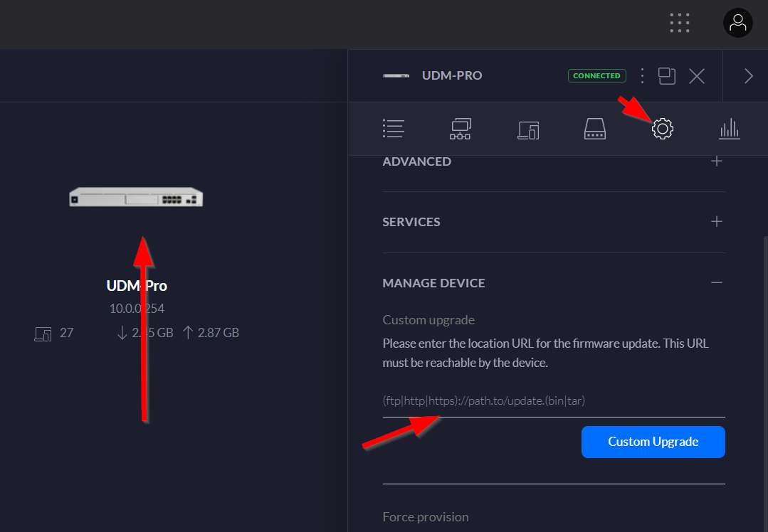Click the clients count icon showing 27
This screenshot has width=768, height=532.
(43, 333)
